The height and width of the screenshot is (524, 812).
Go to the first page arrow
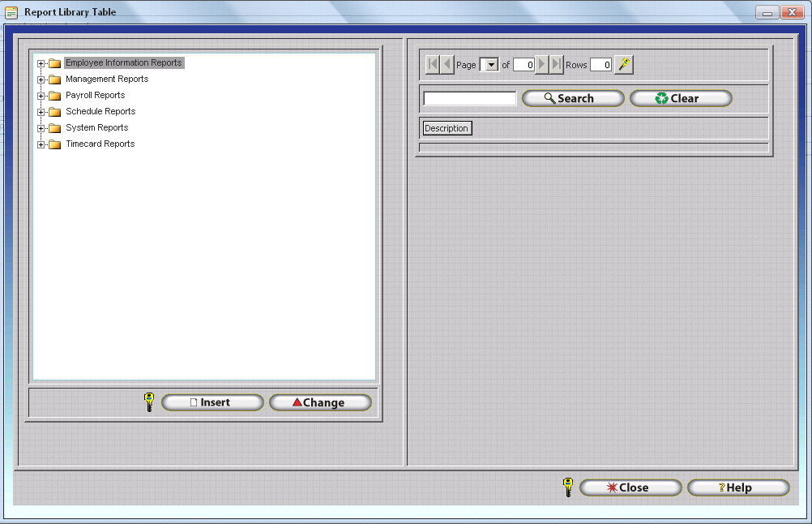(432, 65)
